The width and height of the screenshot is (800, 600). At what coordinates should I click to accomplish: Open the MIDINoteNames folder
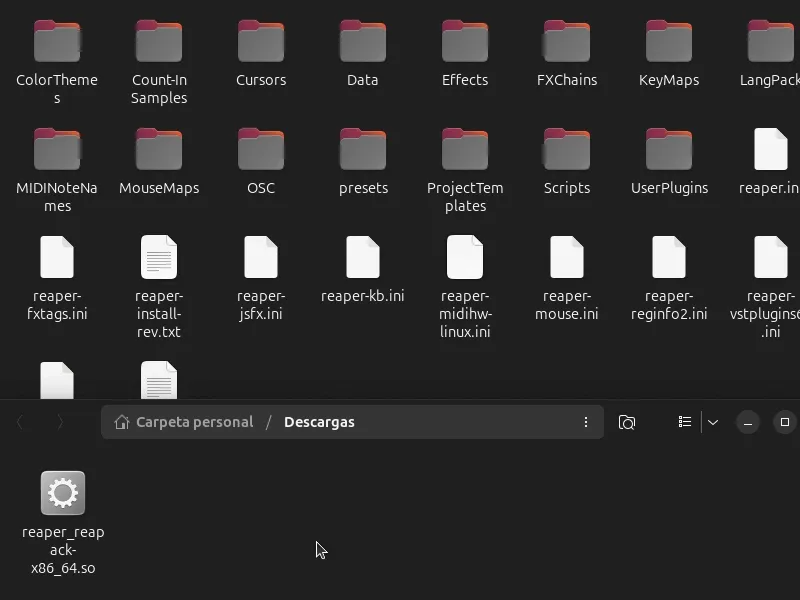pyautogui.click(x=57, y=149)
